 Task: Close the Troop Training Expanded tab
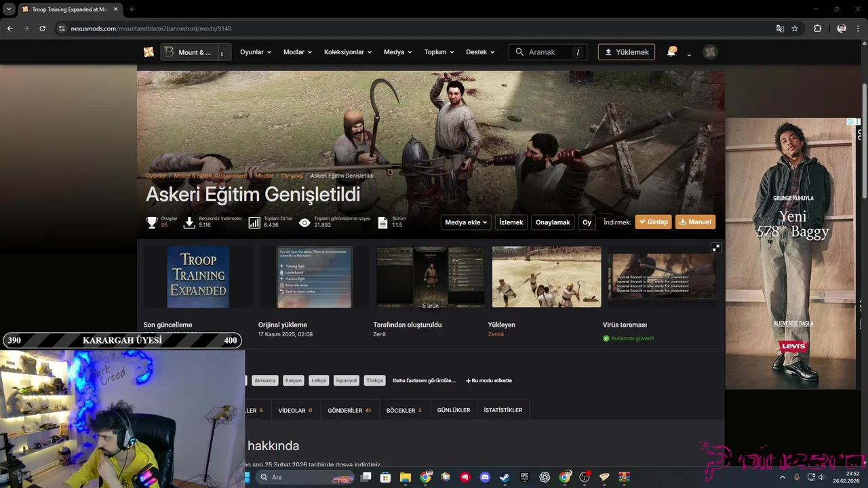(115, 9)
